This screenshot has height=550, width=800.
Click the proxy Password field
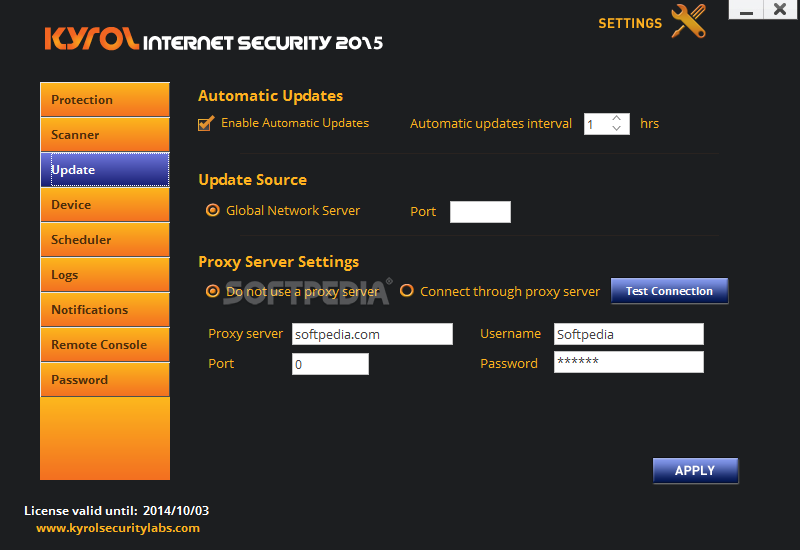(x=629, y=362)
